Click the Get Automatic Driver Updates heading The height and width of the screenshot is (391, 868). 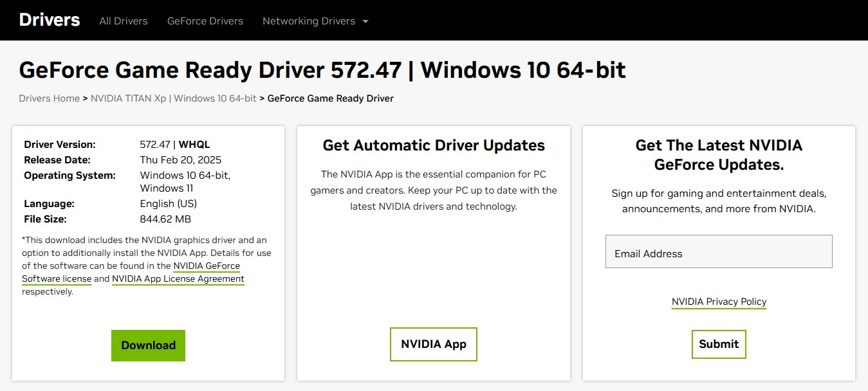tap(434, 145)
